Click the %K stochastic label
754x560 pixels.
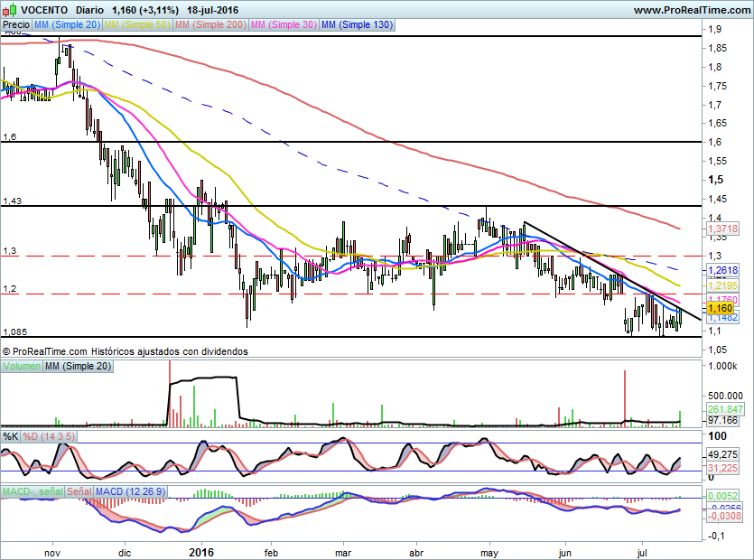pos(11,436)
